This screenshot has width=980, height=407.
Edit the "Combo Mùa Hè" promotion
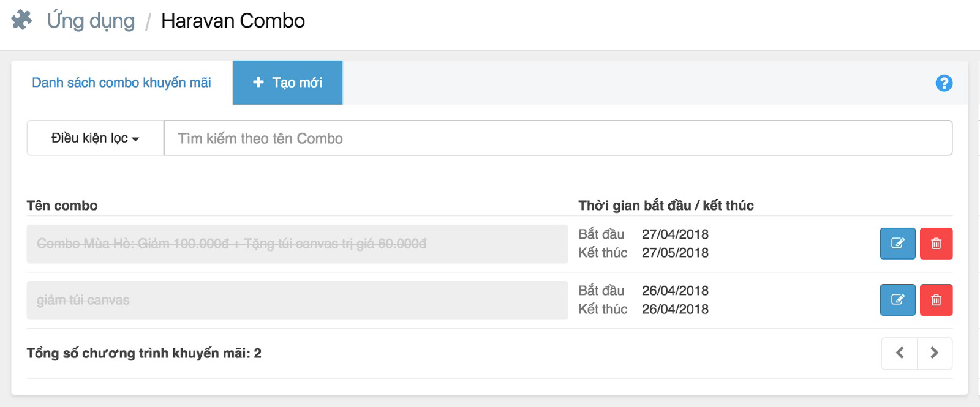(x=897, y=244)
